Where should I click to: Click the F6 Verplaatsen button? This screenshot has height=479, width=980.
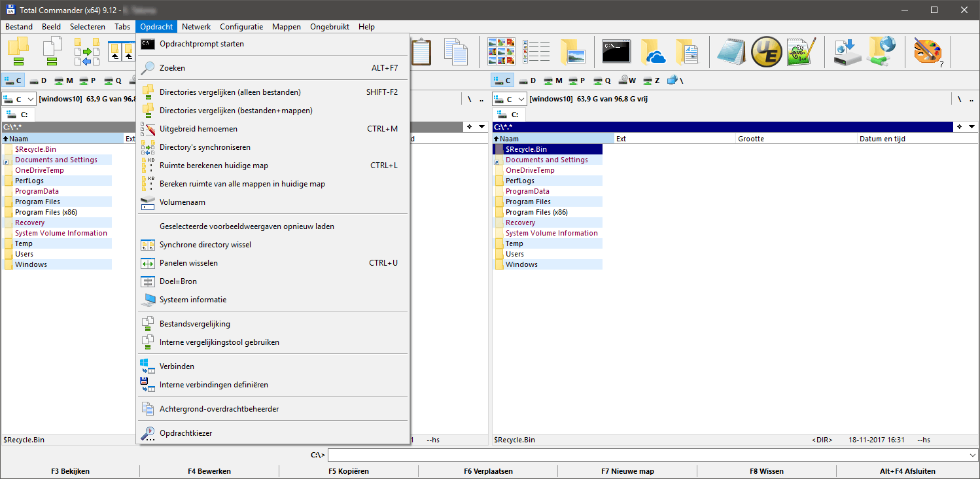488,471
